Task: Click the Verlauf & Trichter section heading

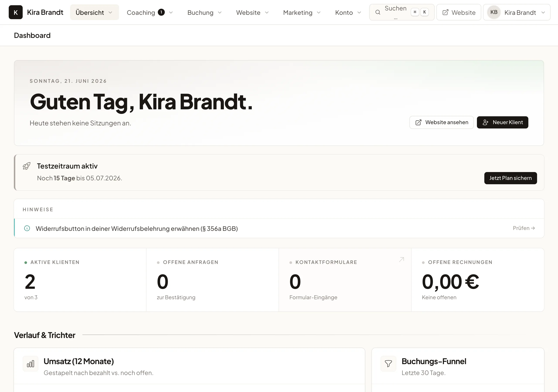Action: 45,335
